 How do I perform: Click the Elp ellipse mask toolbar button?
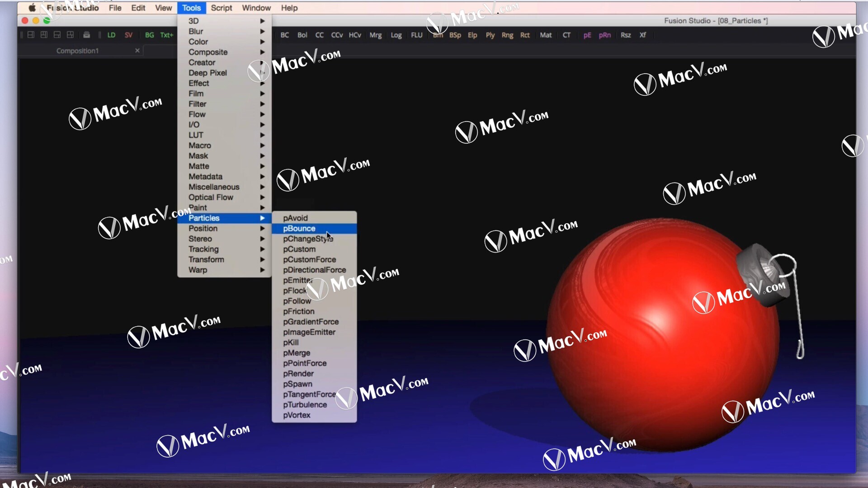(472, 35)
